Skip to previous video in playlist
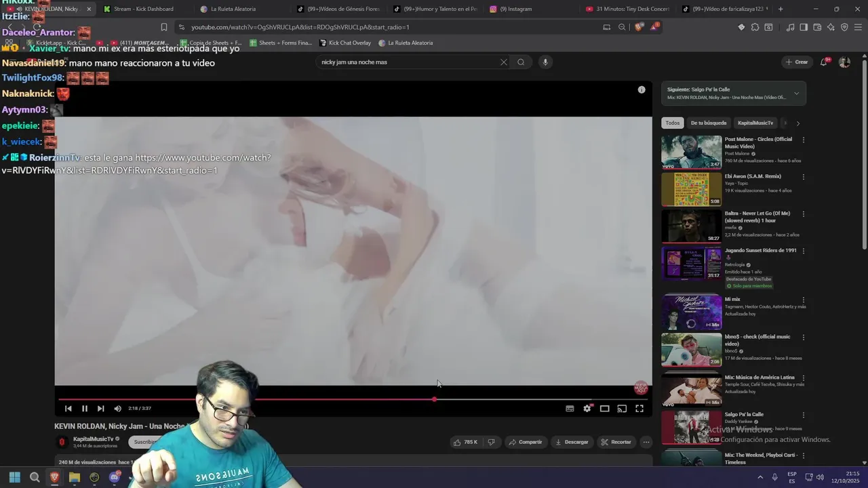Viewport: 868px width, 488px height. pos(68,409)
